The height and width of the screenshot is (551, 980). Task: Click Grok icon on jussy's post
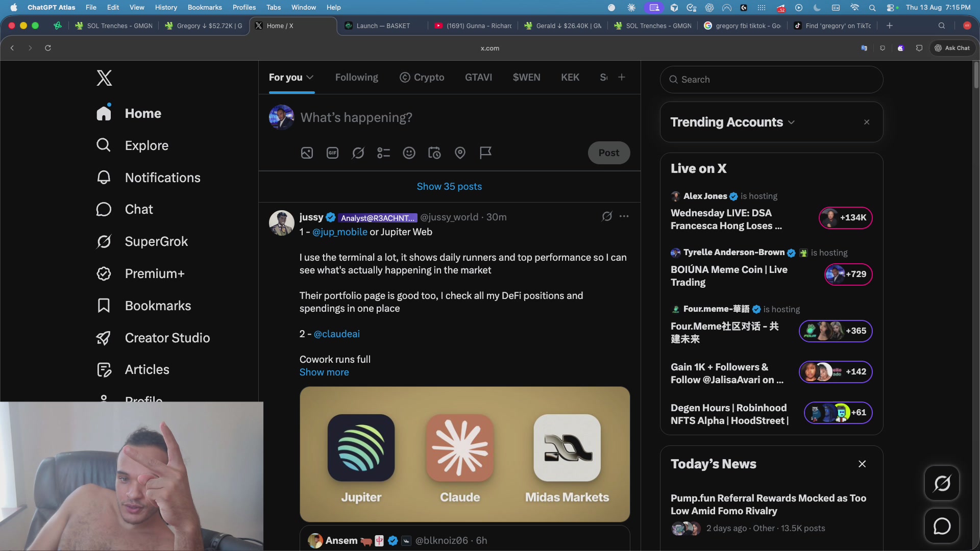[x=607, y=216]
